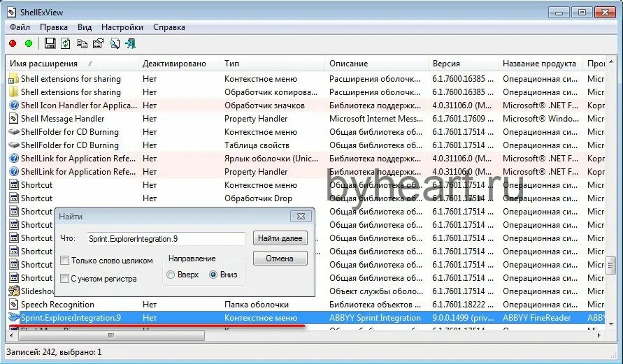
Task: Click version cell 9.0.0.1499
Action: pyautogui.click(x=463, y=318)
